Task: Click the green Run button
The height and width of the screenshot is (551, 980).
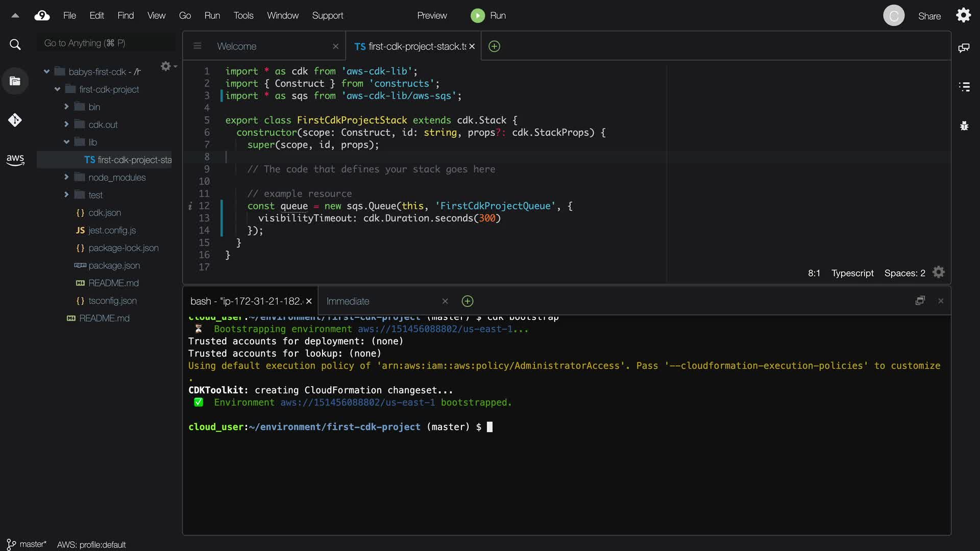Action: pyautogui.click(x=478, y=16)
